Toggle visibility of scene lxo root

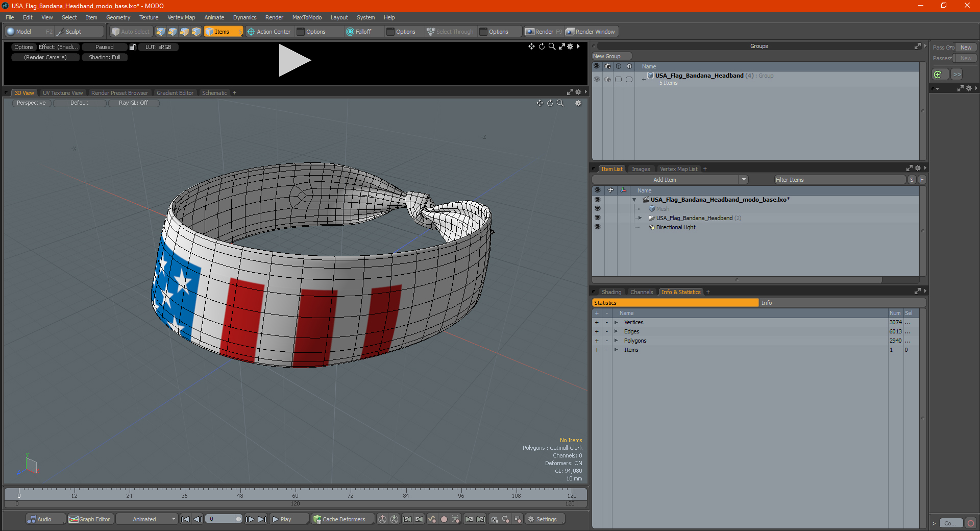pos(597,200)
